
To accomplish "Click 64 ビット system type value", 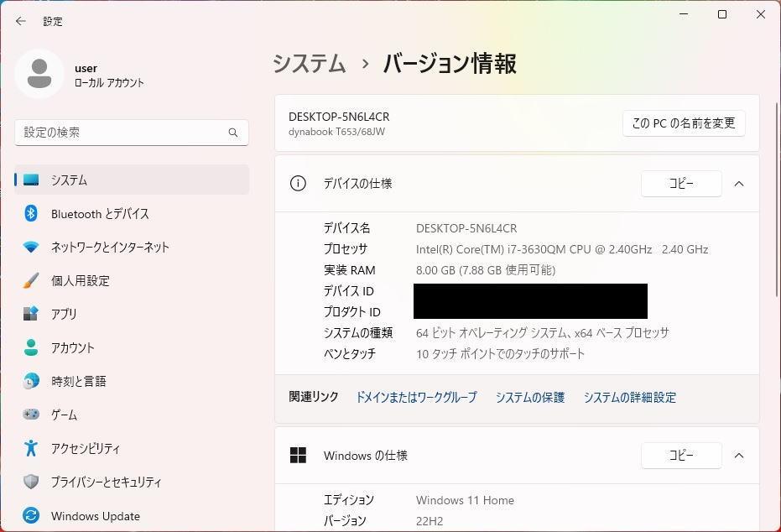I will [543, 333].
